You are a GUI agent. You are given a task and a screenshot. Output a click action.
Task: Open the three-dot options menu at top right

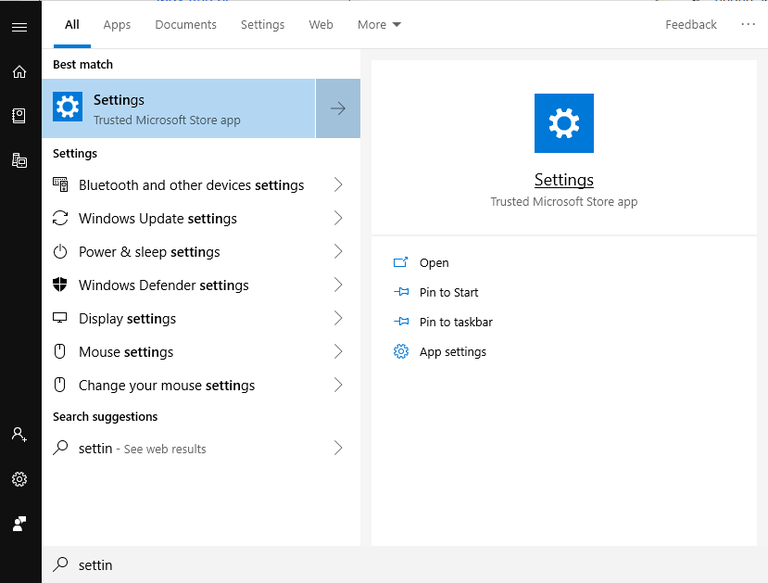[748, 24]
